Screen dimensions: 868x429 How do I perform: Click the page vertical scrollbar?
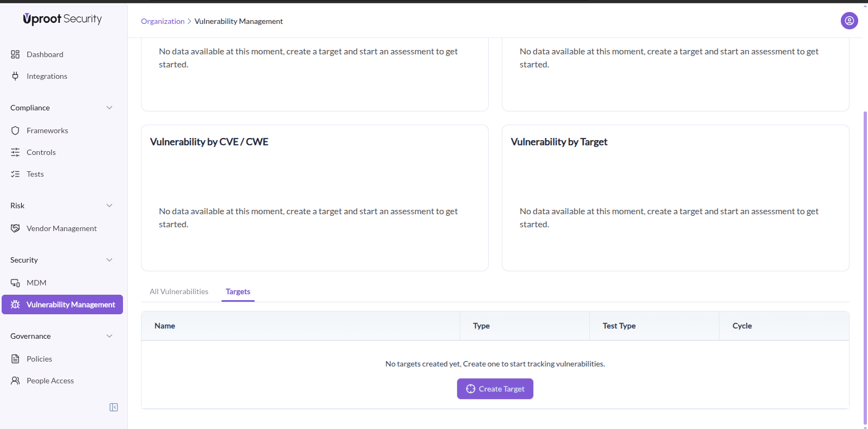tap(865, 266)
